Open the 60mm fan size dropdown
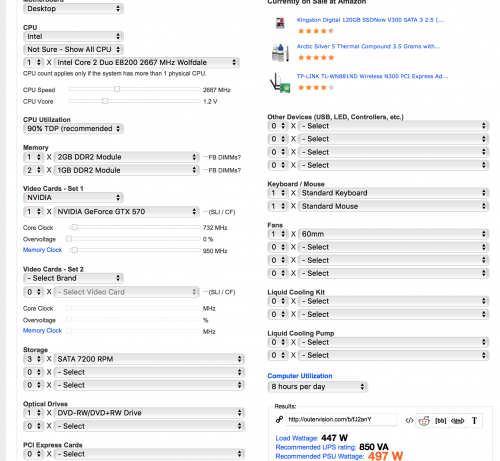The height and width of the screenshot is (461, 500). click(x=393, y=234)
